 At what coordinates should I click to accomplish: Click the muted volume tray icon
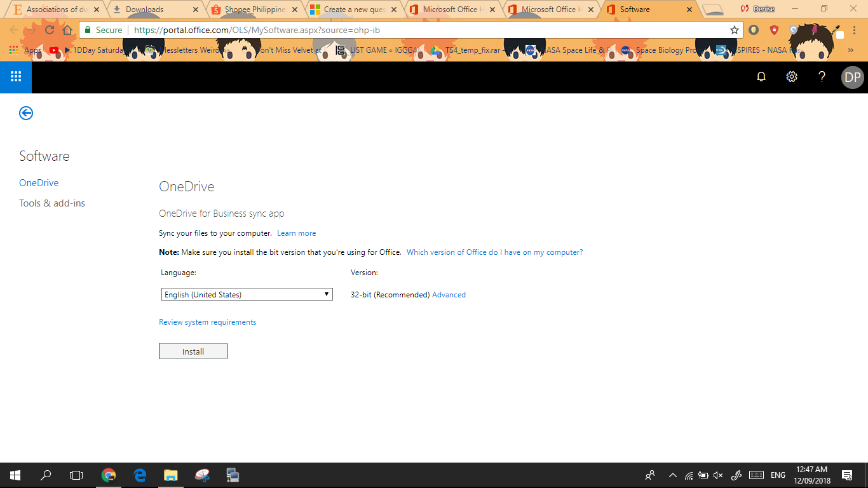point(719,475)
